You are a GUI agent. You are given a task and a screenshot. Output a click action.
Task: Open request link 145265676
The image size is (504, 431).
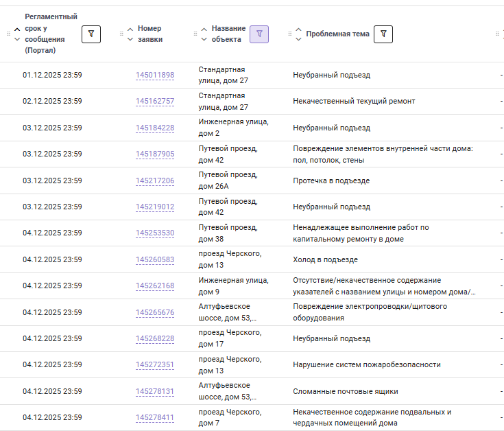155,313
